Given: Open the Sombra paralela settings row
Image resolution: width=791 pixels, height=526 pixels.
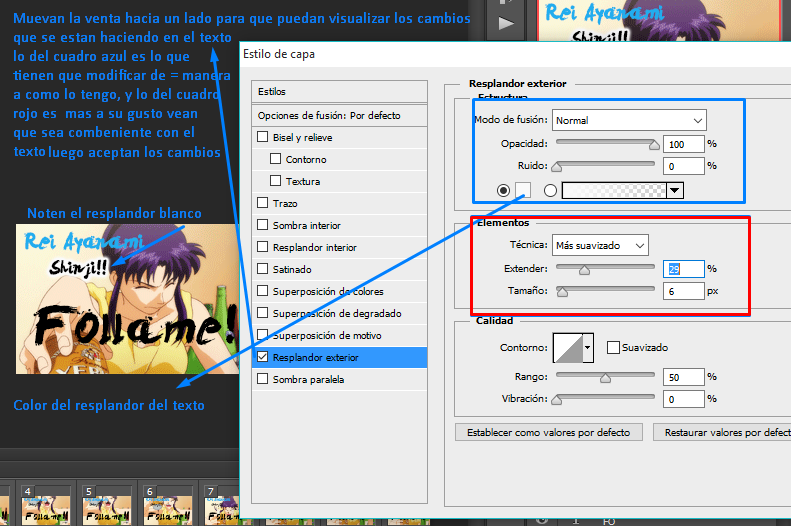Looking at the screenshot, I should pos(340,379).
